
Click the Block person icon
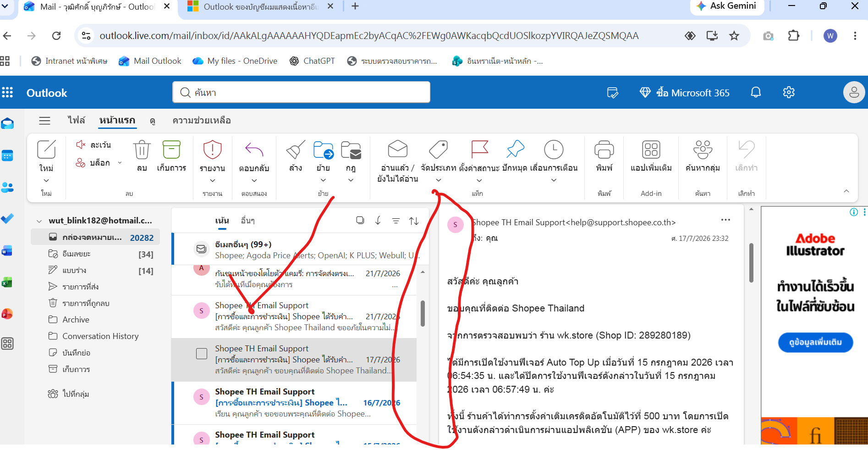pos(81,162)
